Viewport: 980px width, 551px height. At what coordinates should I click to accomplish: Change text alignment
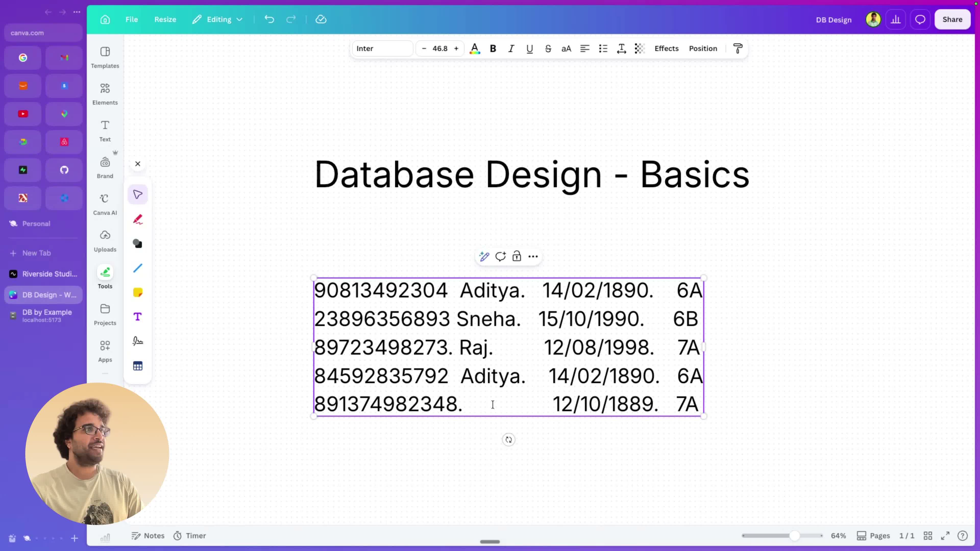click(x=585, y=48)
